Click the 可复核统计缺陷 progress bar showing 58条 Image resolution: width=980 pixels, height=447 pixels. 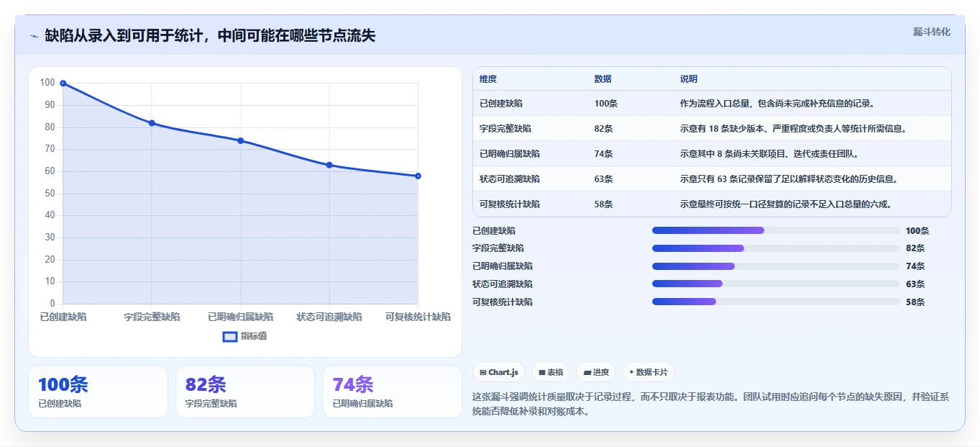[x=776, y=302]
